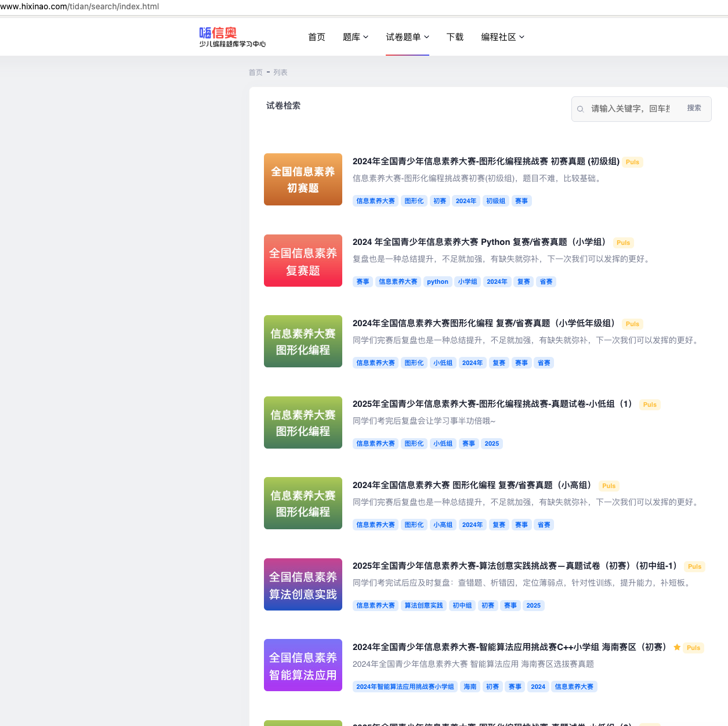The image size is (728, 726).
Task: Click the star icon beside 海南赛区 title
Action: [677, 647]
